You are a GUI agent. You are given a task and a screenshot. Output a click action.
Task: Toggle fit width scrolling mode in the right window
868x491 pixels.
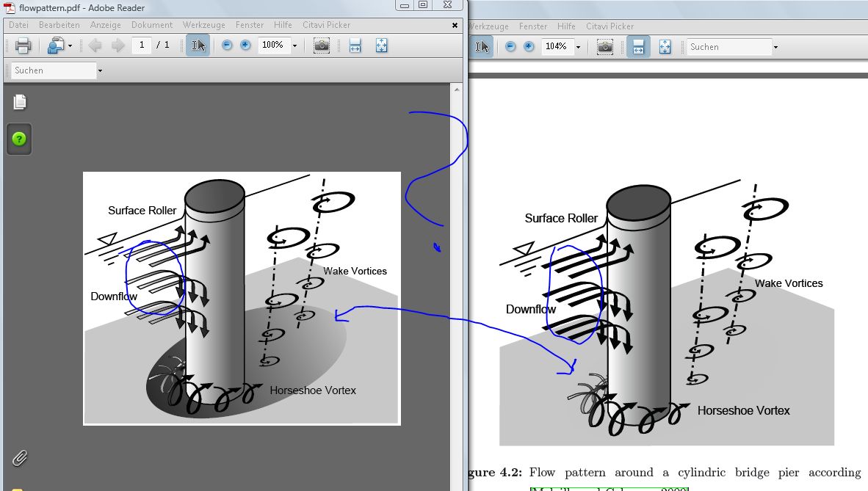tap(638, 47)
